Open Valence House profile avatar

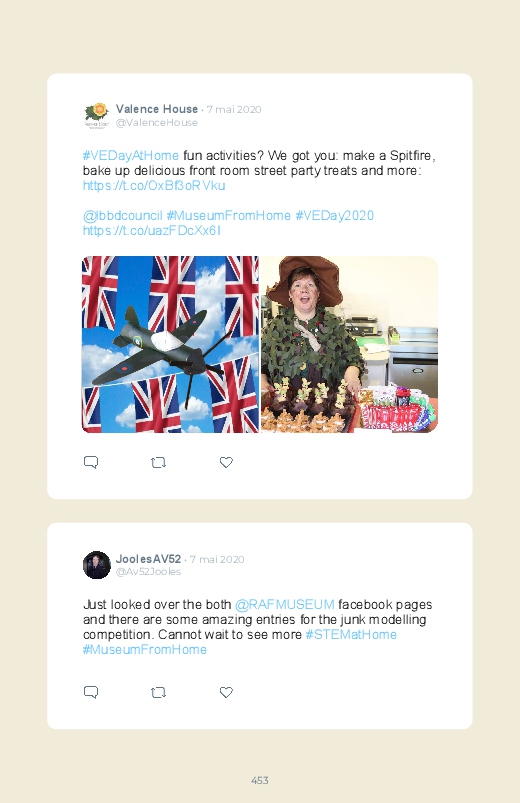[x=97, y=116]
